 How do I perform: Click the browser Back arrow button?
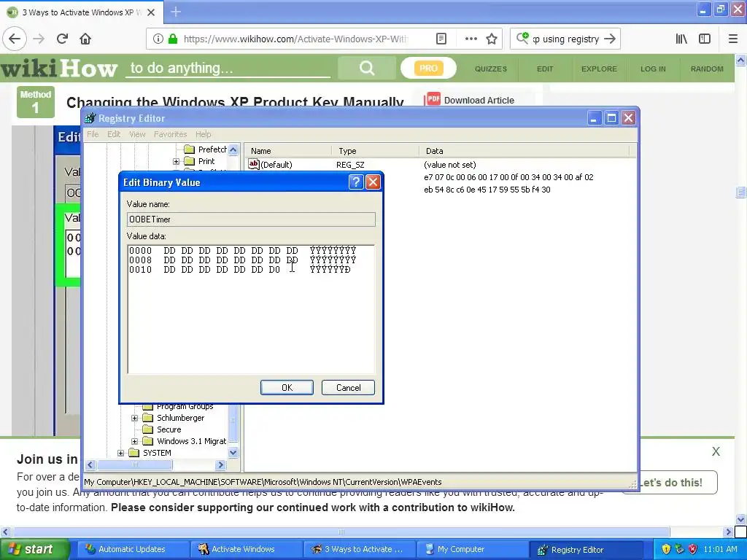(x=15, y=39)
